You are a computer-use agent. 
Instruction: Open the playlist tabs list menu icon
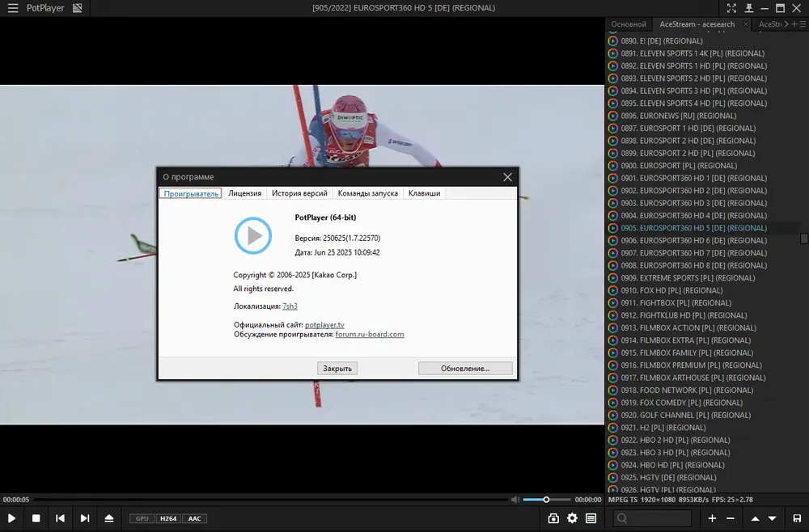[803, 24]
